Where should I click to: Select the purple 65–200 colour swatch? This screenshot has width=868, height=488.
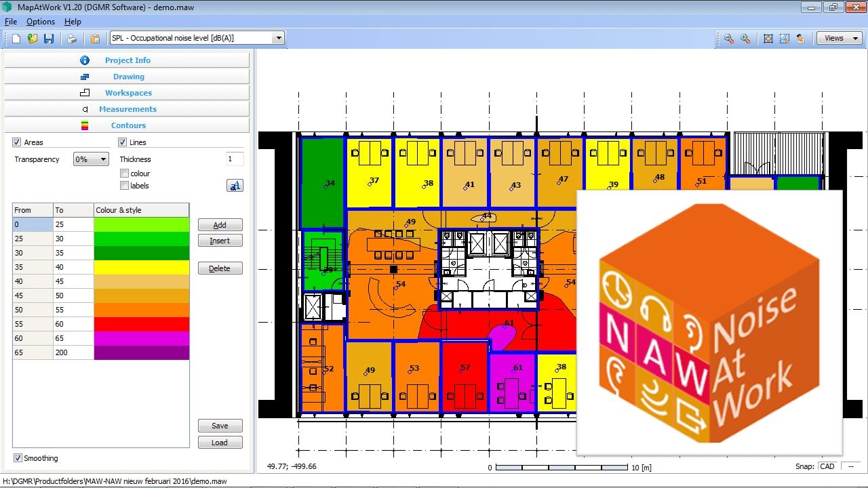(x=142, y=352)
